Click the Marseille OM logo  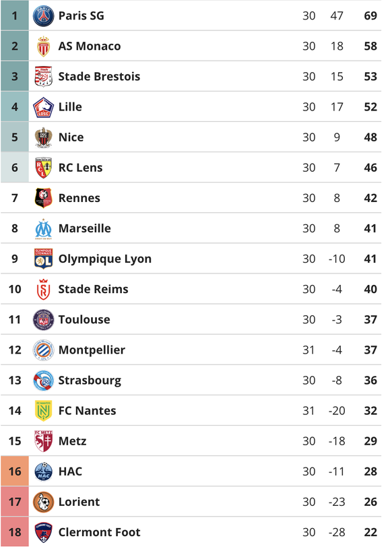(43, 229)
